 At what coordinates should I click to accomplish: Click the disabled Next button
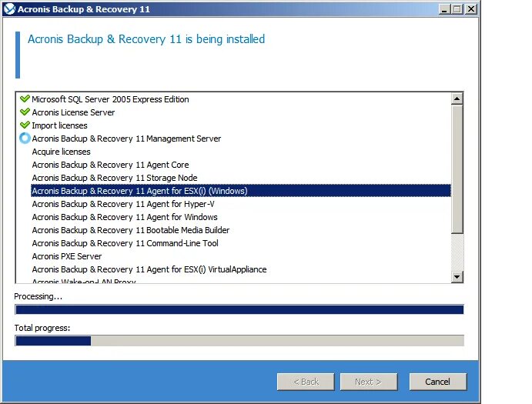pos(369,382)
